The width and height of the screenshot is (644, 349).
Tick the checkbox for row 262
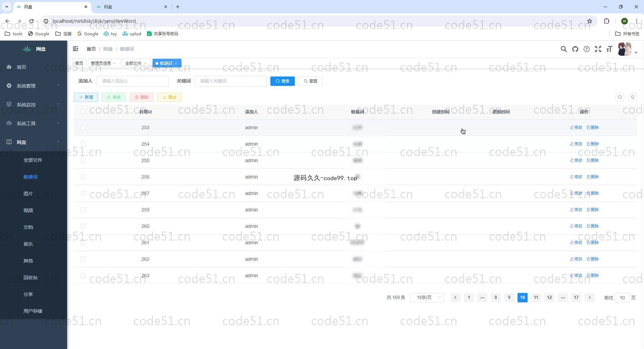point(83,259)
